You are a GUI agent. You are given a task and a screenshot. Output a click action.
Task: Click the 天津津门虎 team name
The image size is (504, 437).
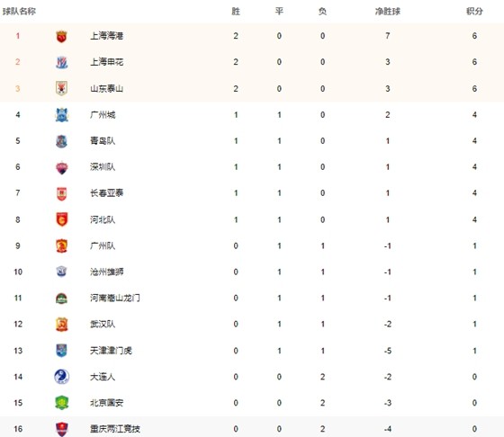(111, 351)
